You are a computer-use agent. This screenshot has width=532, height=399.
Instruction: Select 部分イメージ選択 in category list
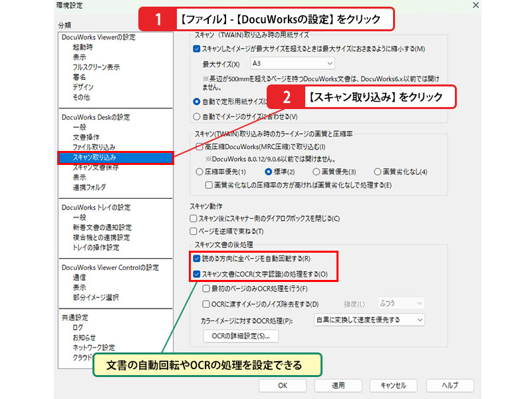point(96,297)
